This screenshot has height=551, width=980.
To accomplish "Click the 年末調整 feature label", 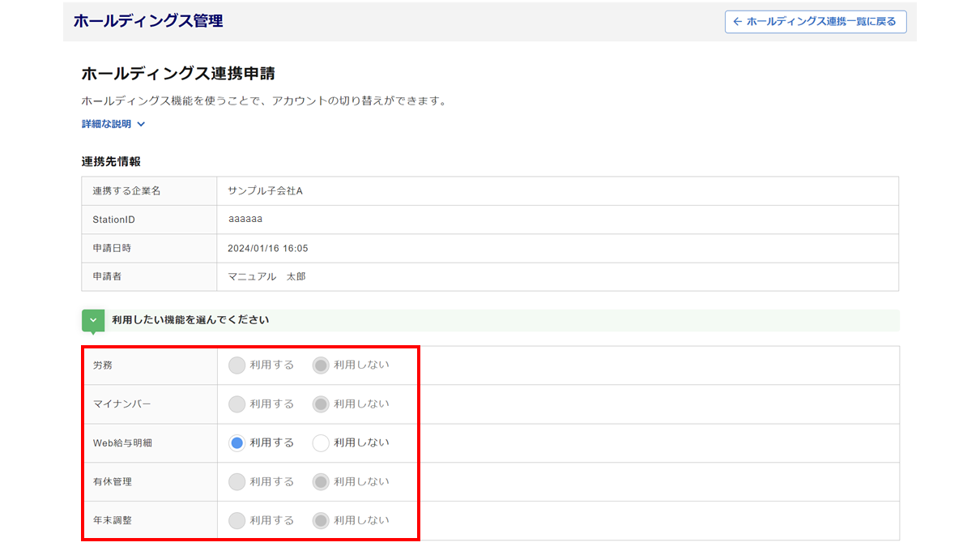I will 113,520.
